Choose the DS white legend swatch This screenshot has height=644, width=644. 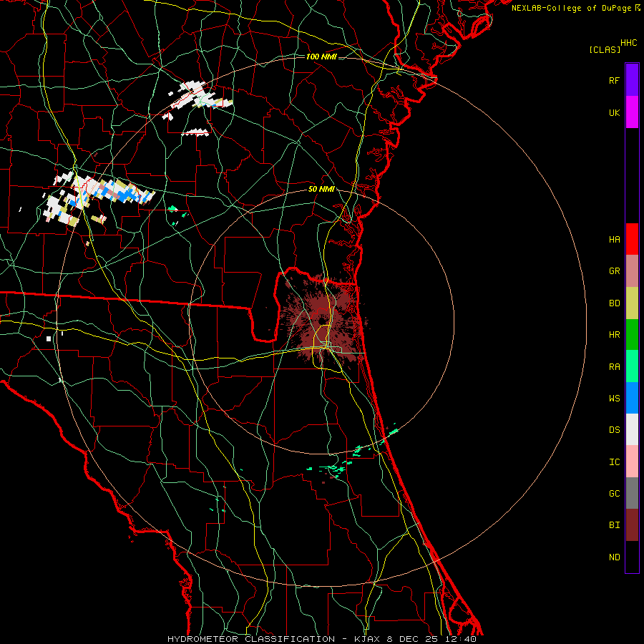pyautogui.click(x=632, y=429)
